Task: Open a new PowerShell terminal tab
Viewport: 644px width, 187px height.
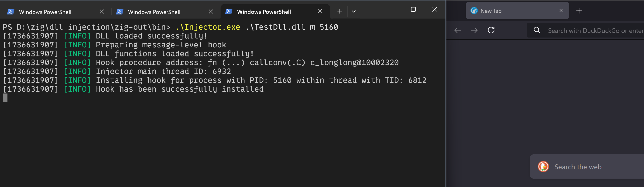Action: 339,11
